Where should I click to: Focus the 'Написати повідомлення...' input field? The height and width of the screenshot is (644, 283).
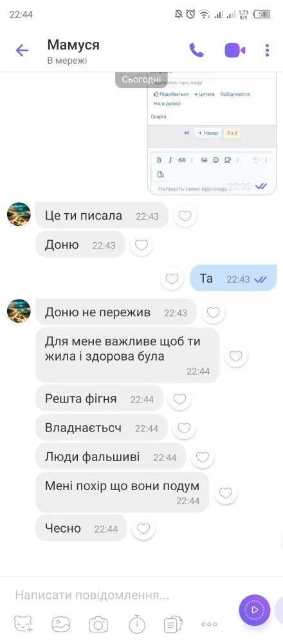coord(123,595)
